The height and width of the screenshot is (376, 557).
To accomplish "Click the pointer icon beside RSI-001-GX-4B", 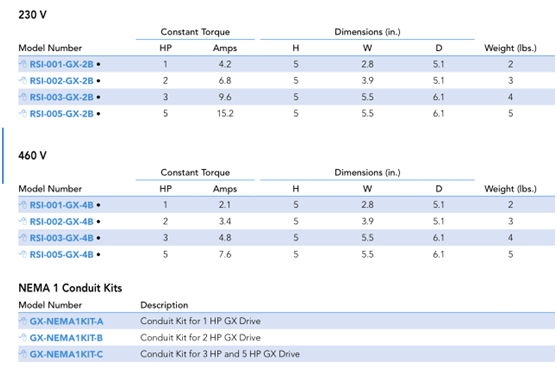I will (x=23, y=205).
